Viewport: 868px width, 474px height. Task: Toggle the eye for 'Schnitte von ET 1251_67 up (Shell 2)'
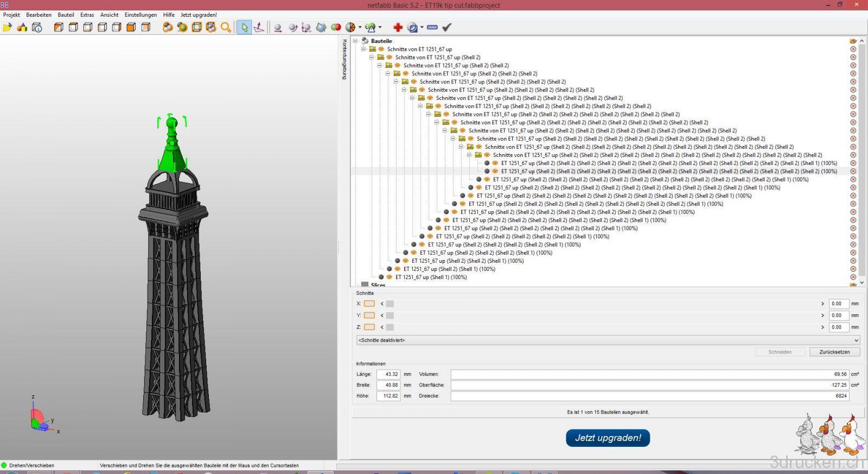click(389, 57)
